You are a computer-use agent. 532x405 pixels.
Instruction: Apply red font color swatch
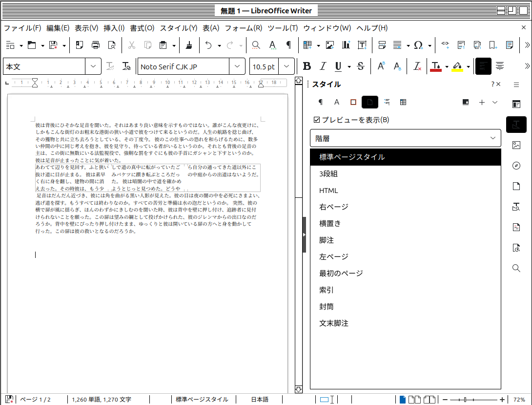(x=436, y=66)
